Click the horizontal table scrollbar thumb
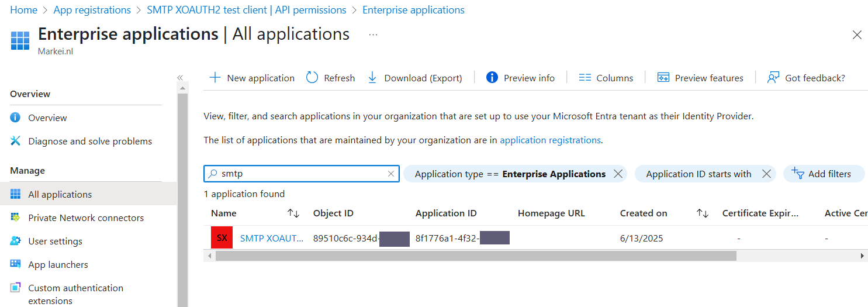 (476, 256)
